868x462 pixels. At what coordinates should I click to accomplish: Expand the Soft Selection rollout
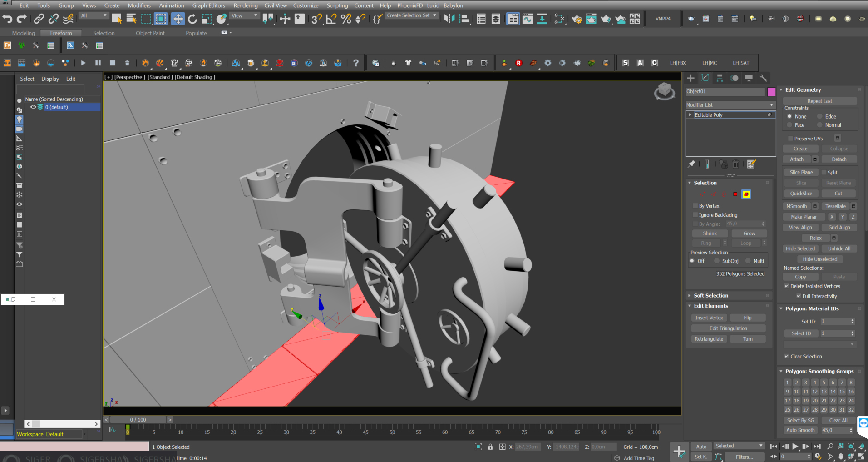tap(710, 296)
